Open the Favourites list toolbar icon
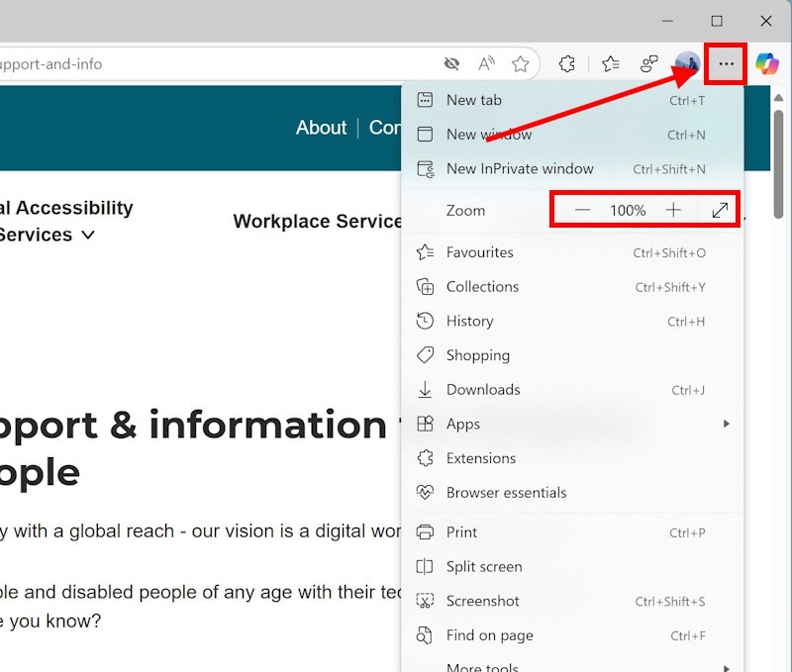 (x=610, y=64)
